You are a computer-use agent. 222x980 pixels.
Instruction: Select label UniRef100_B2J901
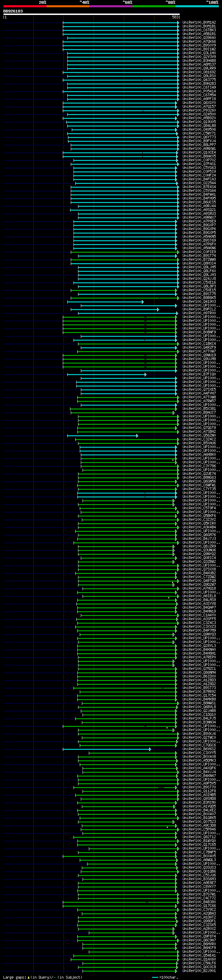pos(199,971)
